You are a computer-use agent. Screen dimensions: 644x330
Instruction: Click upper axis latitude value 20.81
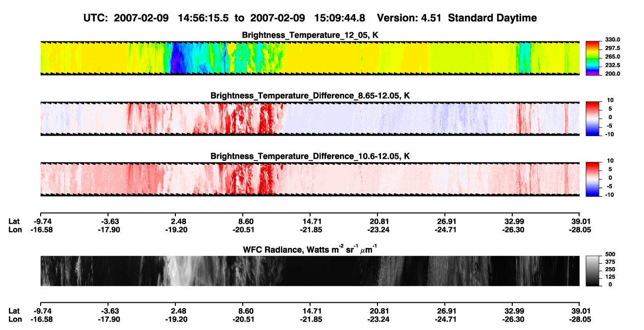(x=378, y=221)
